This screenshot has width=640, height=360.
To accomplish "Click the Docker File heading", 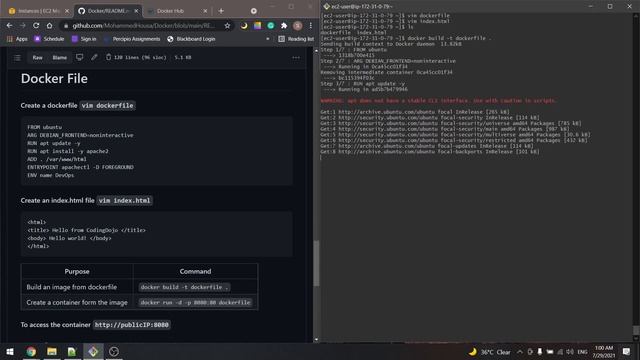I will (54, 78).
